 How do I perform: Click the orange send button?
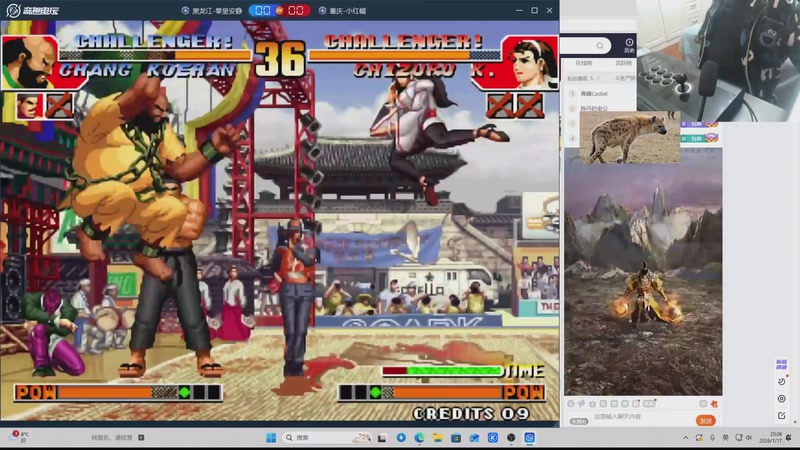click(x=706, y=420)
